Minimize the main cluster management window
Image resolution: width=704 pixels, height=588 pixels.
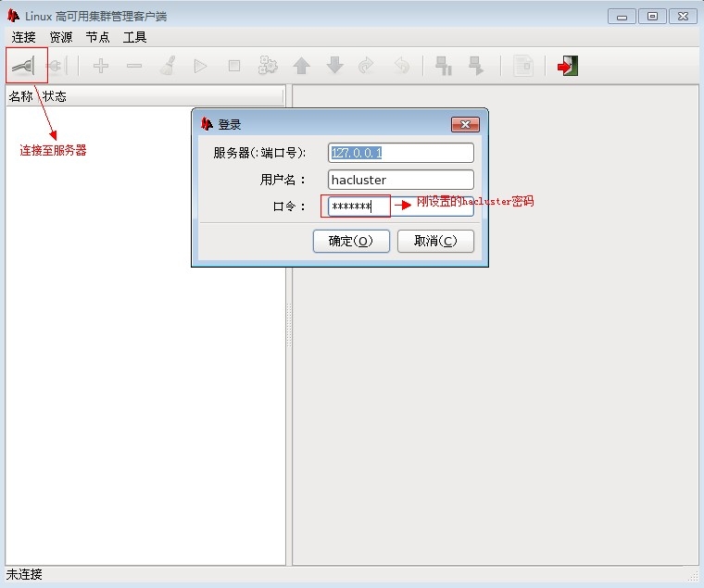coord(622,17)
